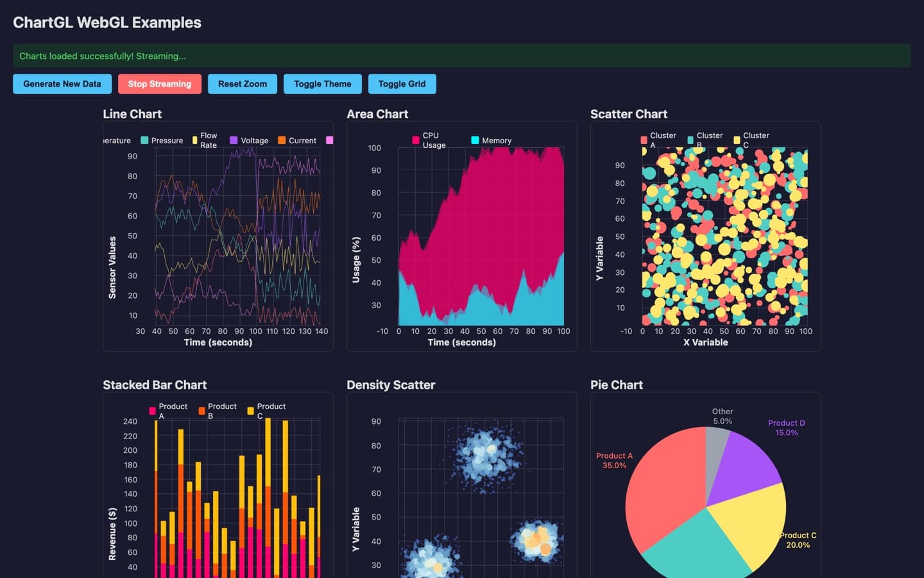Screen dimensions: 924x578
Task: Click the Sensor Values axis label
Action: click(112, 267)
